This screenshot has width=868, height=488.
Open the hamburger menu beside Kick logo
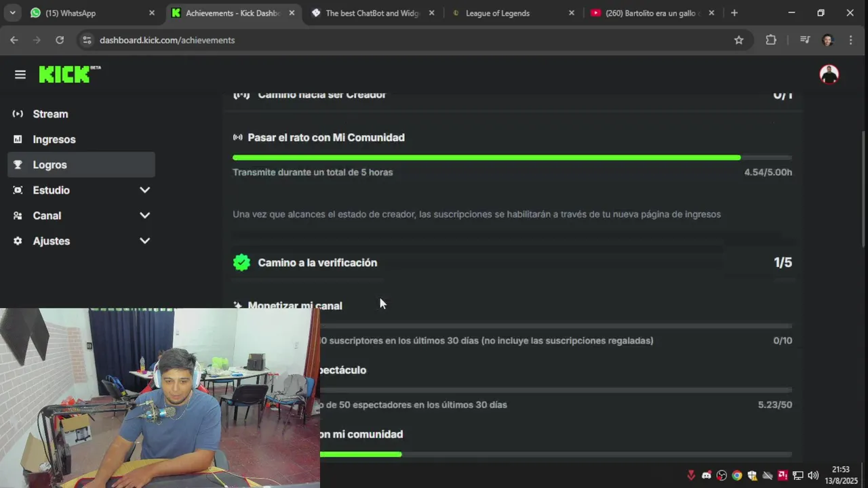click(20, 75)
